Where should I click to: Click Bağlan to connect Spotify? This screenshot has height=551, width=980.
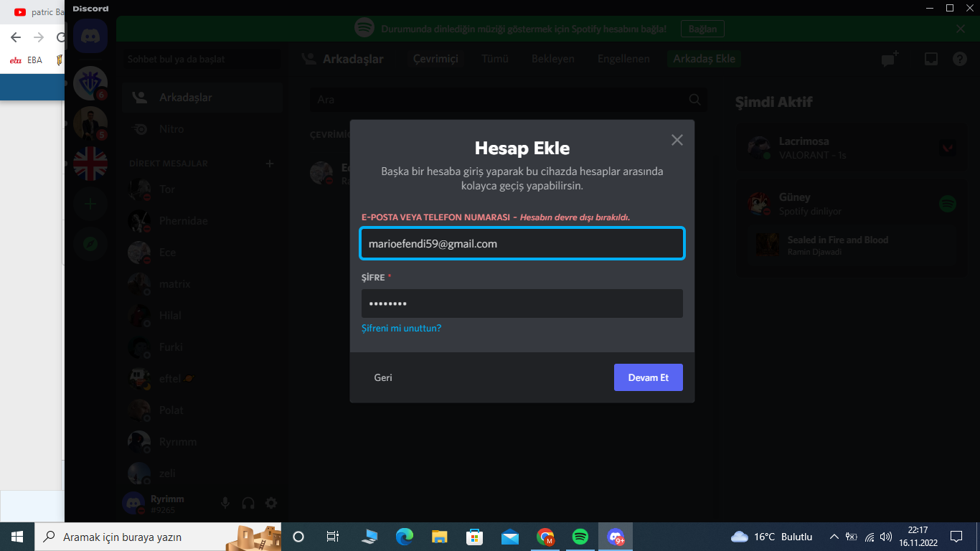pos(703,29)
